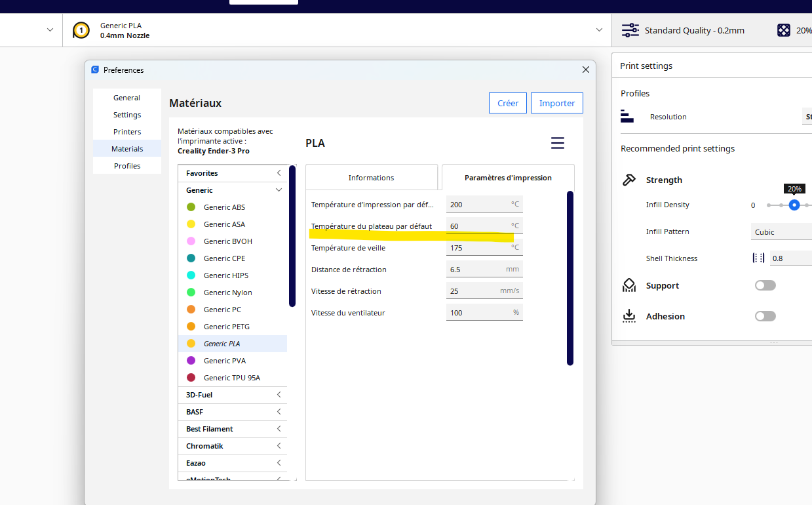Click the Shell Thickness wall icon
The image size is (812, 505).
tap(758, 258)
